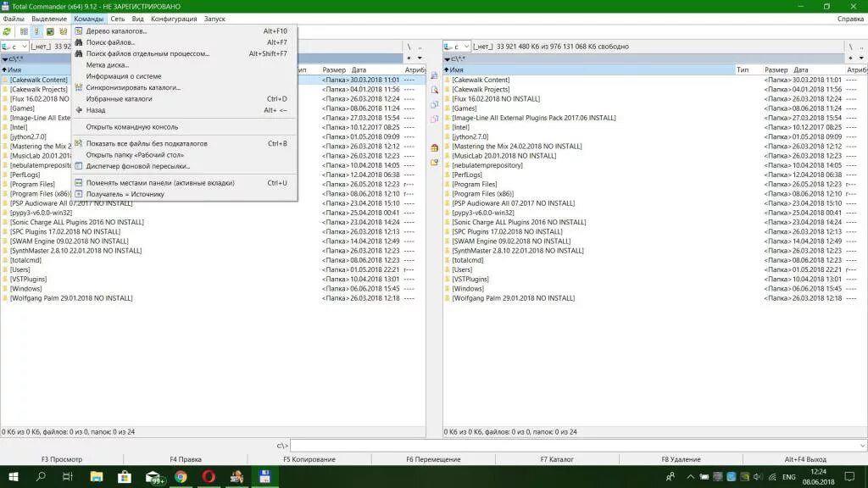
Task: Show hidden tray icons chevron
Action: [x=690, y=476]
